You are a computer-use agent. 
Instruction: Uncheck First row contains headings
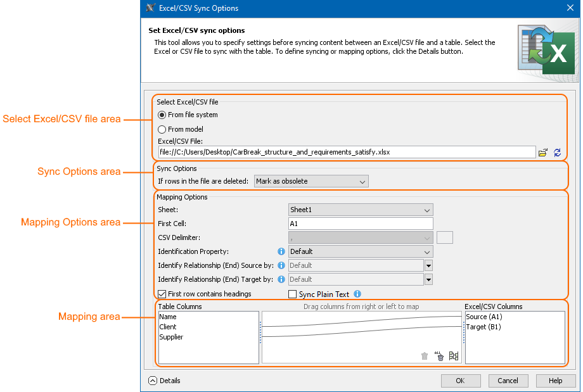tap(162, 294)
